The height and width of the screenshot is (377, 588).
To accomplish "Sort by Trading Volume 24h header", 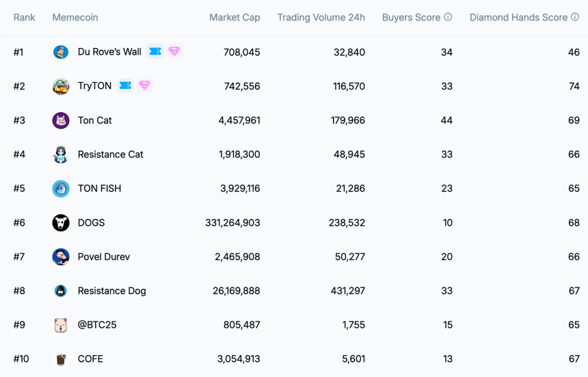I will coord(321,17).
